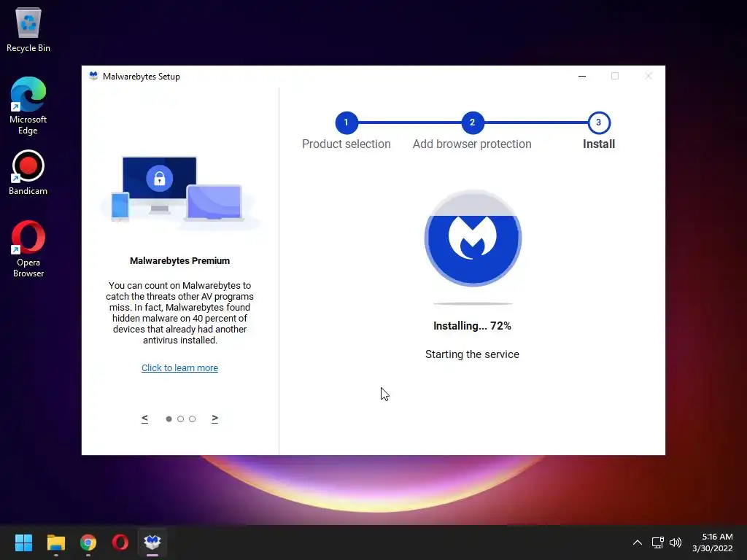The height and width of the screenshot is (560, 747).
Task: Click the date 3/30/2022 in the taskbar
Action: coord(713,548)
